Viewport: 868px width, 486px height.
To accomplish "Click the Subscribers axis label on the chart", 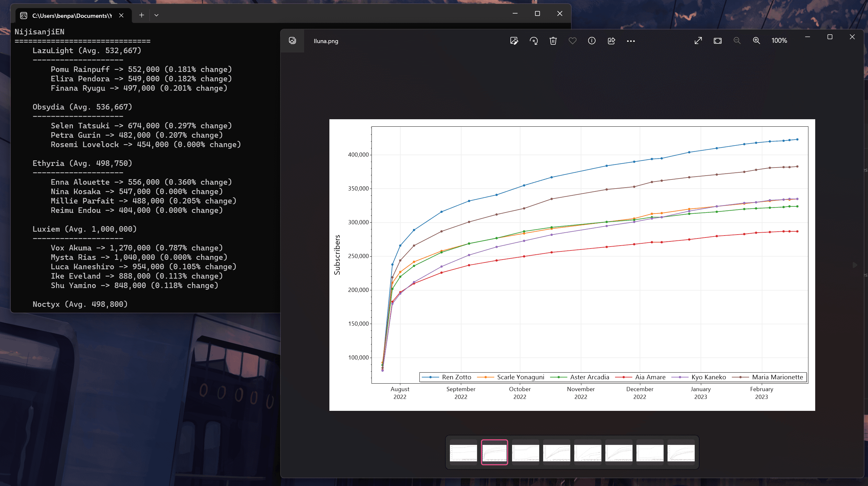I will 337,255.
